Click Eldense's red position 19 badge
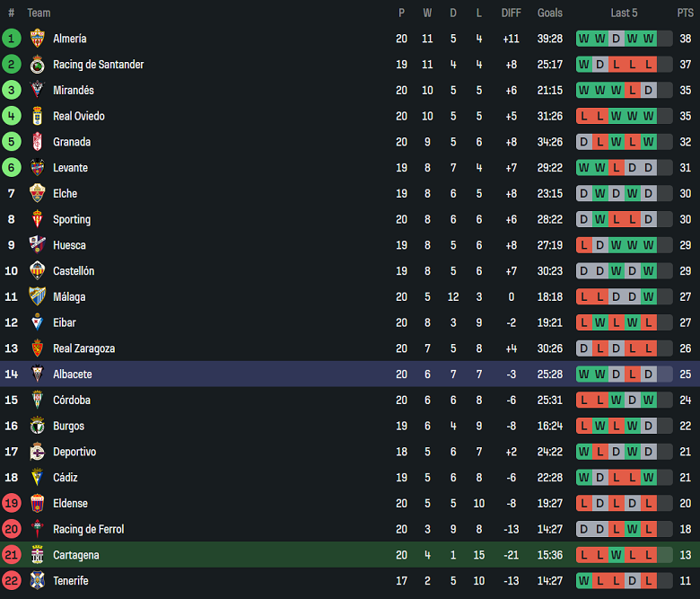The width and height of the screenshot is (700, 599). (x=12, y=504)
